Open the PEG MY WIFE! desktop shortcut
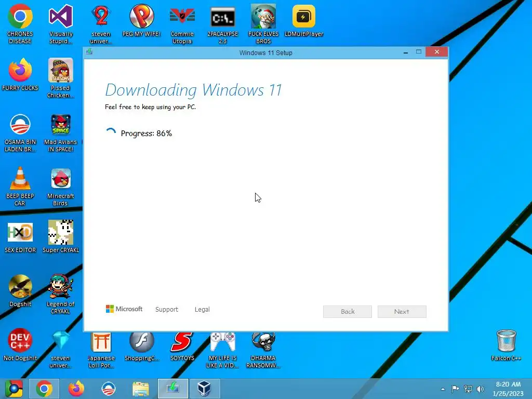Screen dimensions: 532x399 point(141,20)
